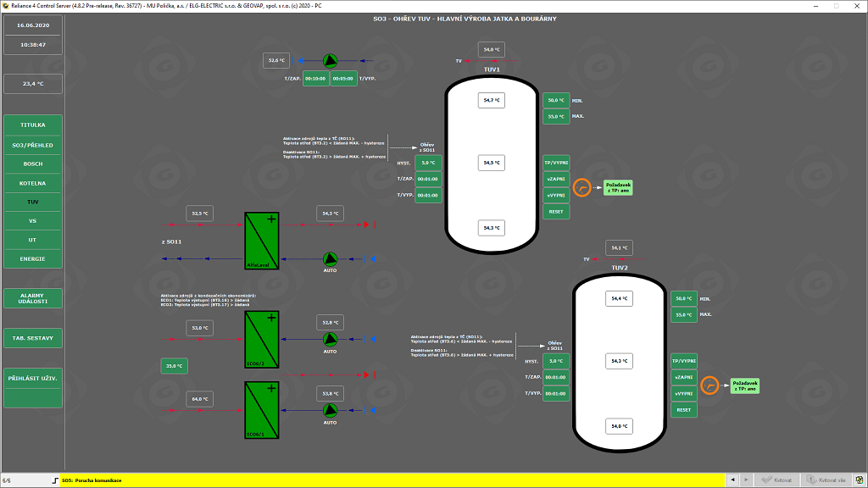
Task: Switch to the ENERGIE page
Action: tap(33, 258)
